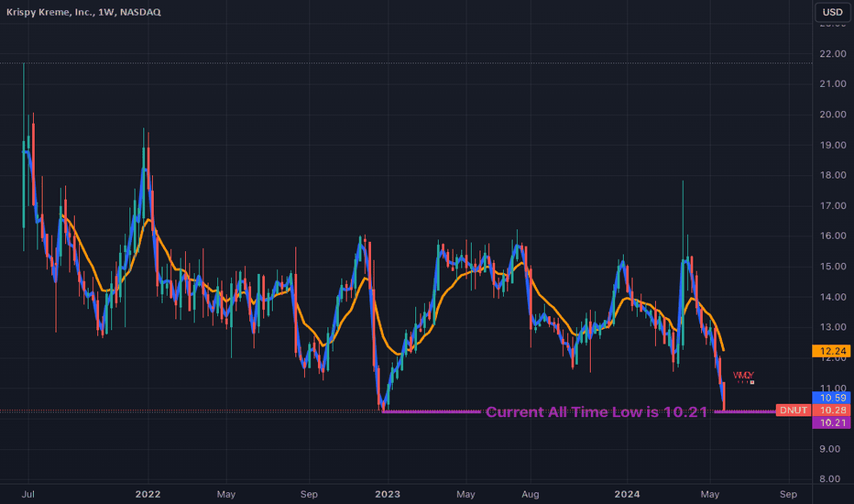Click the 22.00 price axis value

click(833, 53)
